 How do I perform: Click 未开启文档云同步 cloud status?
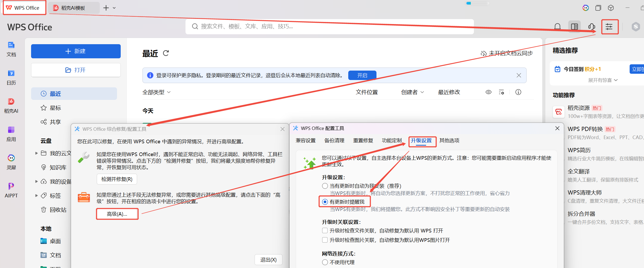click(507, 53)
